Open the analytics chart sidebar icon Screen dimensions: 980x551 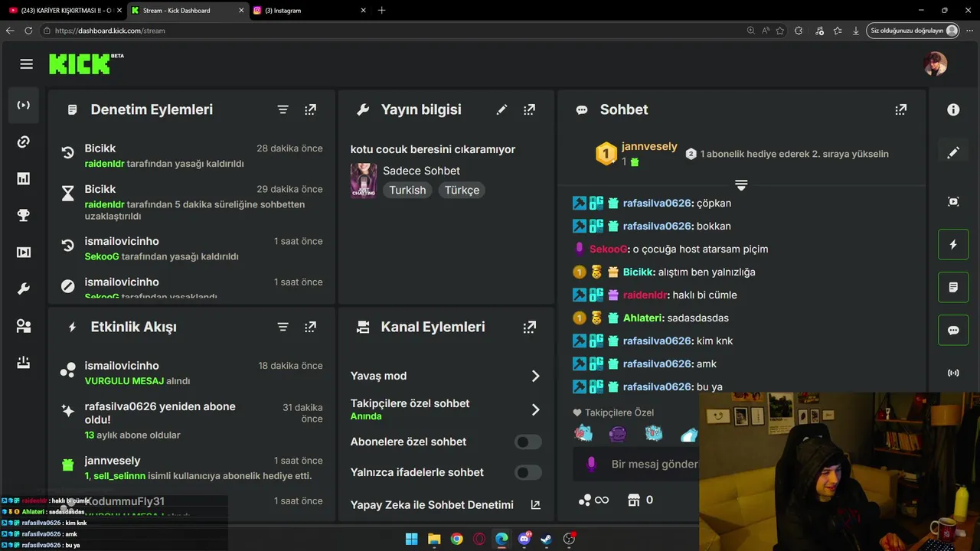(x=24, y=178)
